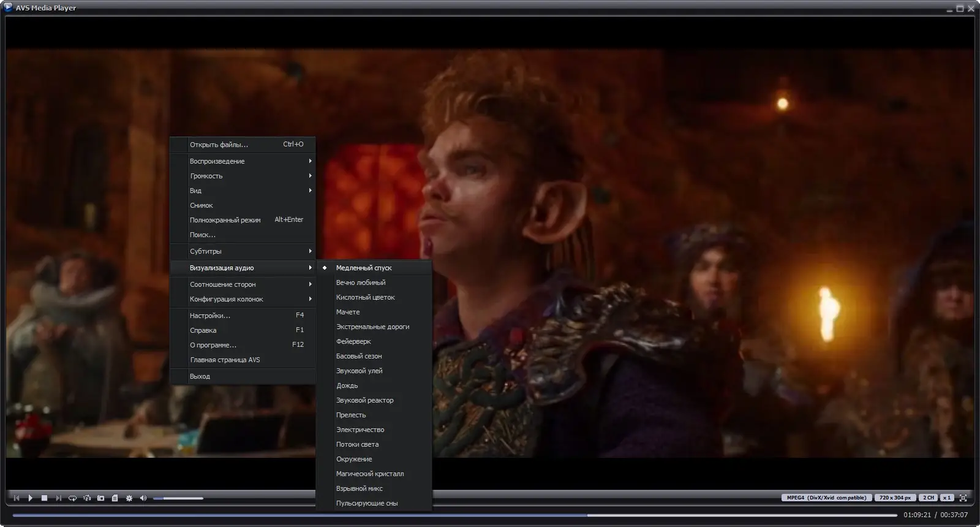Go to the previous track
The image size is (980, 527).
[x=17, y=498]
